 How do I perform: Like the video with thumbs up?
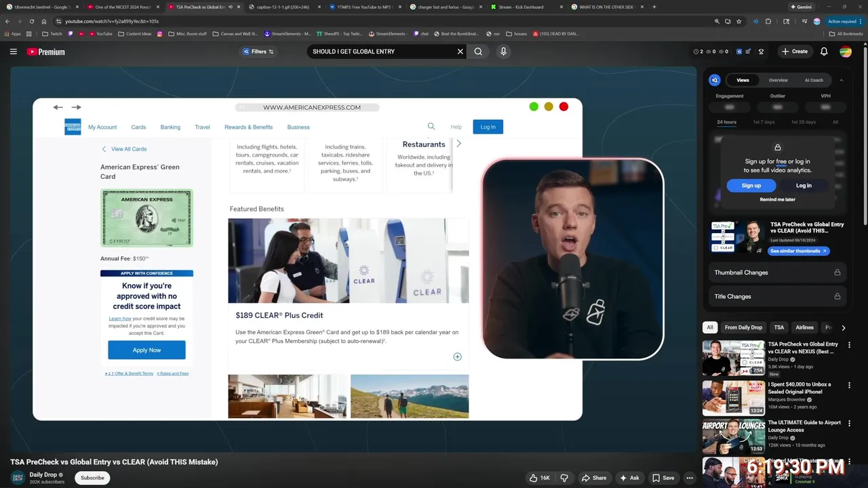click(540, 478)
